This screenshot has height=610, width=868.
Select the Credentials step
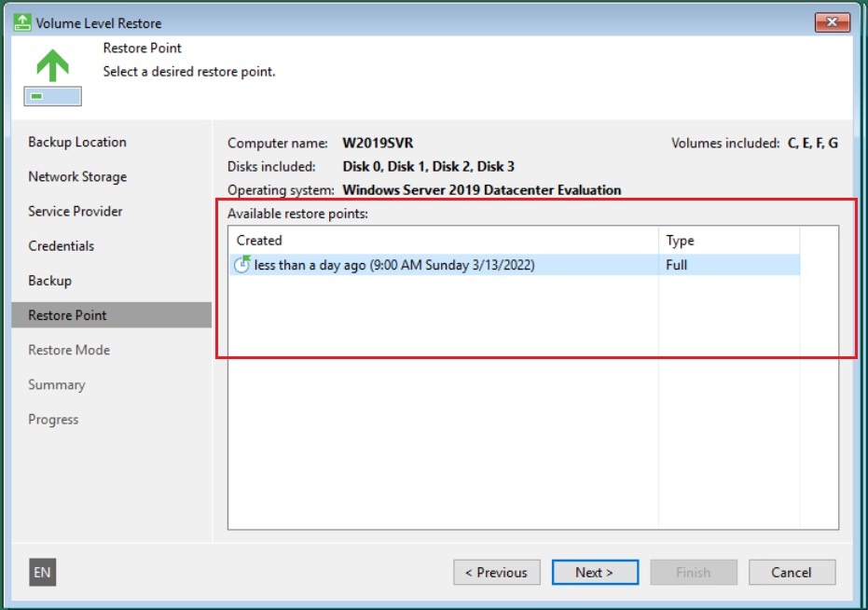[x=62, y=246]
